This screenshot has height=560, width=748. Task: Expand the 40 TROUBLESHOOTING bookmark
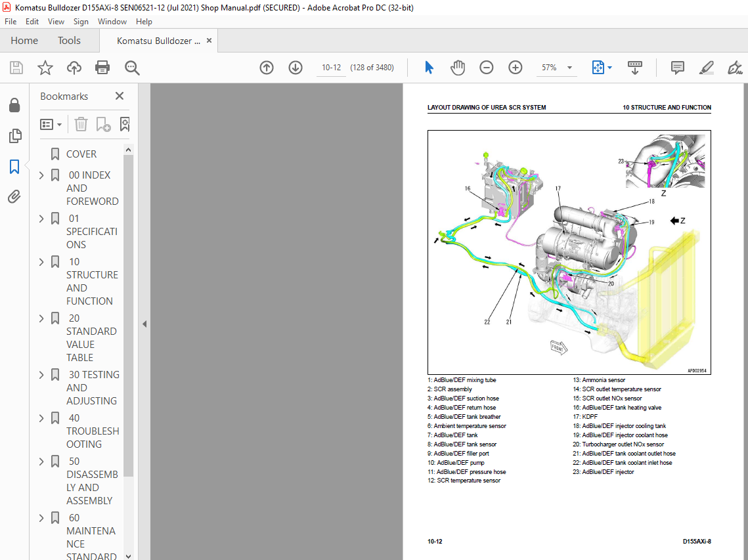41,419
